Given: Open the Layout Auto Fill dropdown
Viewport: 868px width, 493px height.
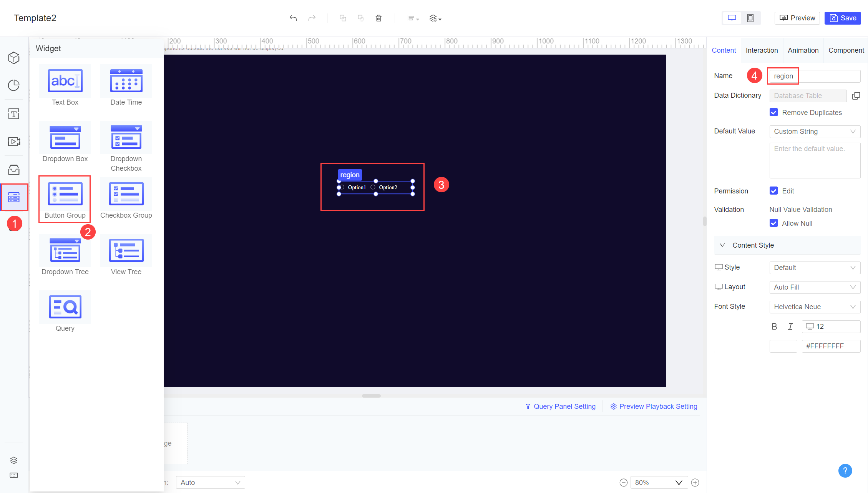Looking at the screenshot, I should pos(815,287).
